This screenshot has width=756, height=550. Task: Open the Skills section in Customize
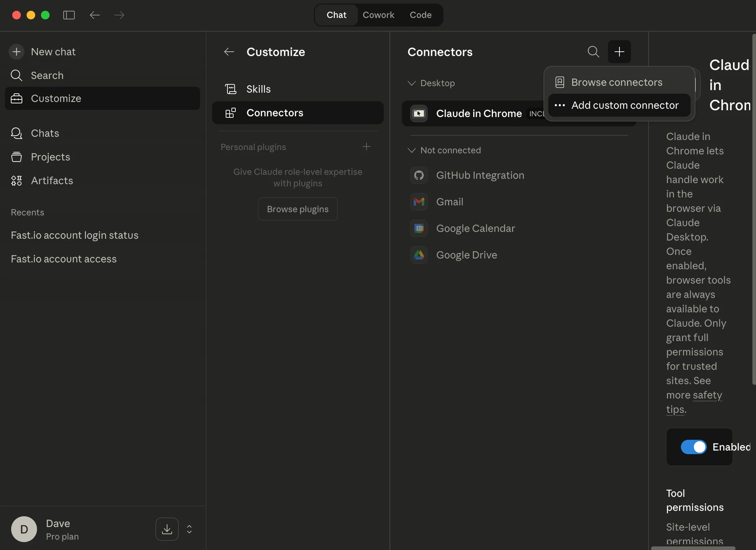tap(258, 89)
